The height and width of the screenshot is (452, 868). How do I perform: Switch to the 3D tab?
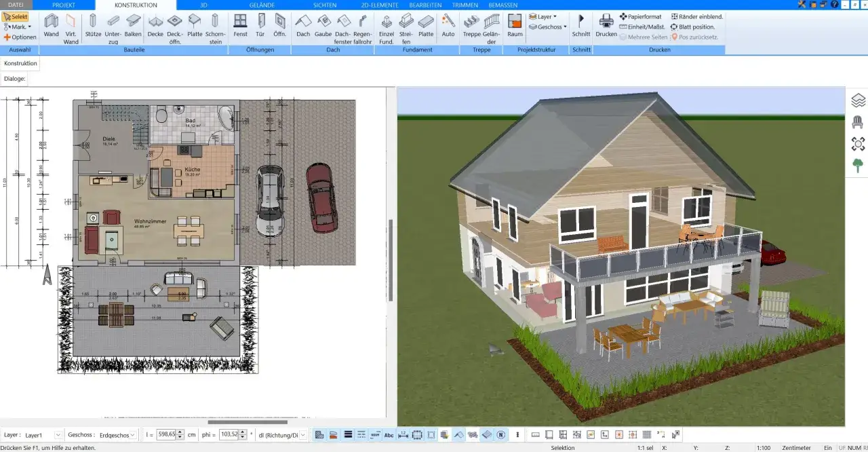pyautogui.click(x=203, y=5)
